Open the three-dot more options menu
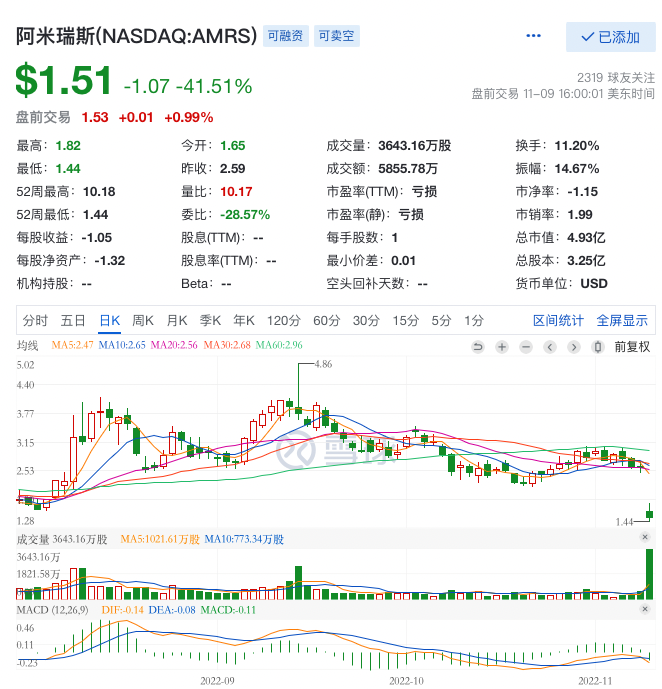 [x=533, y=36]
